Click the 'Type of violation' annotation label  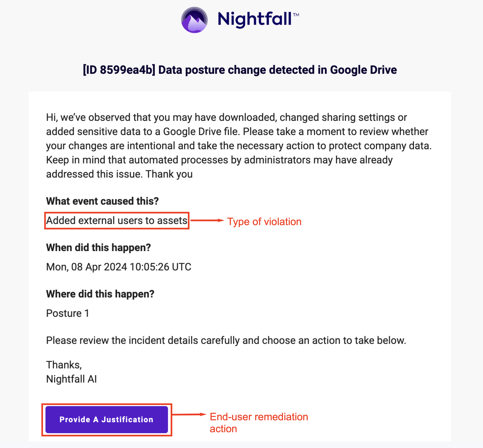[264, 222]
